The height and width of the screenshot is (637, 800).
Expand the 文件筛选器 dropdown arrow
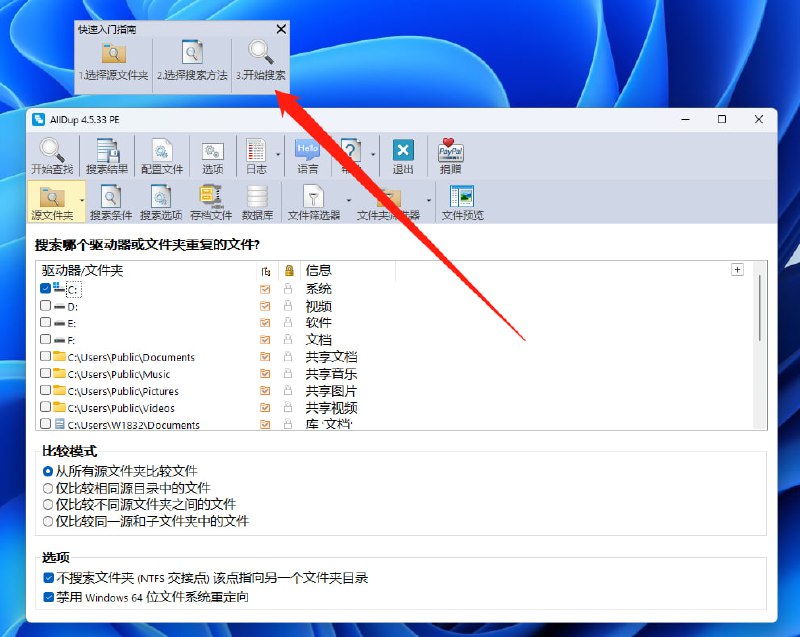346,200
